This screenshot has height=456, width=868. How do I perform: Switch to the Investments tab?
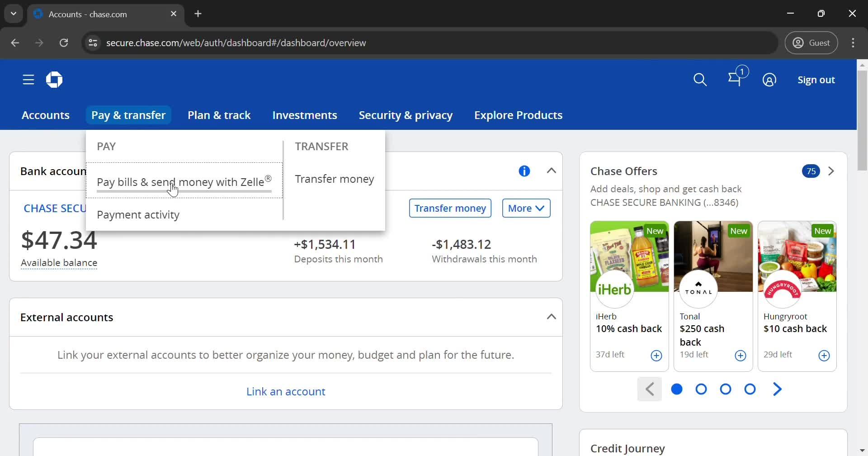[x=304, y=115]
